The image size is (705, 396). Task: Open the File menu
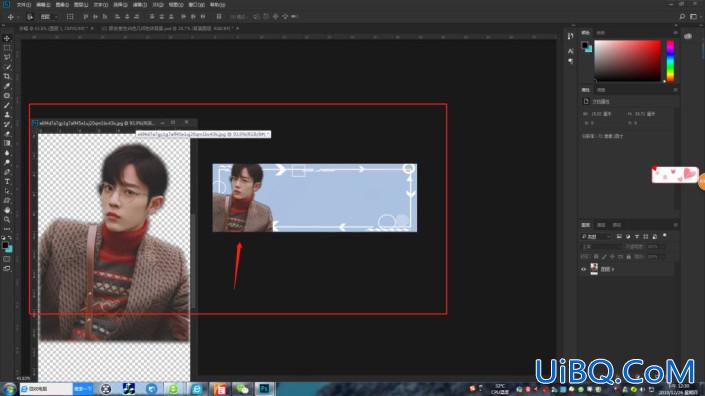tap(23, 4)
